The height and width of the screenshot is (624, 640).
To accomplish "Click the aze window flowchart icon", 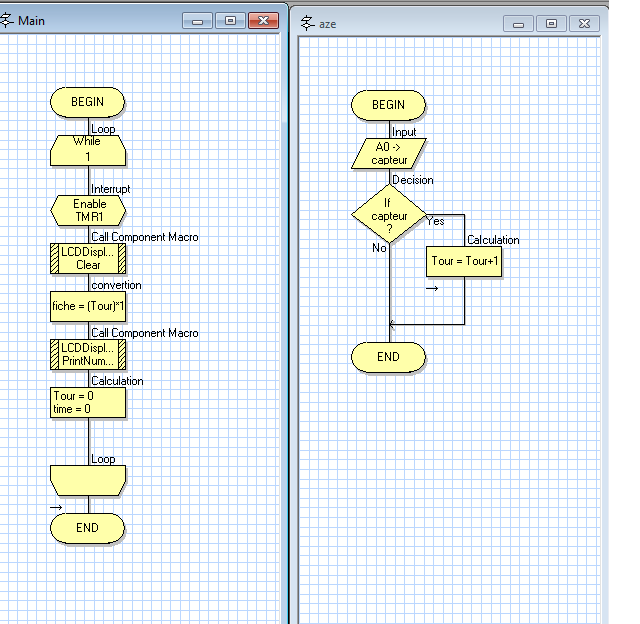I will [x=307, y=23].
